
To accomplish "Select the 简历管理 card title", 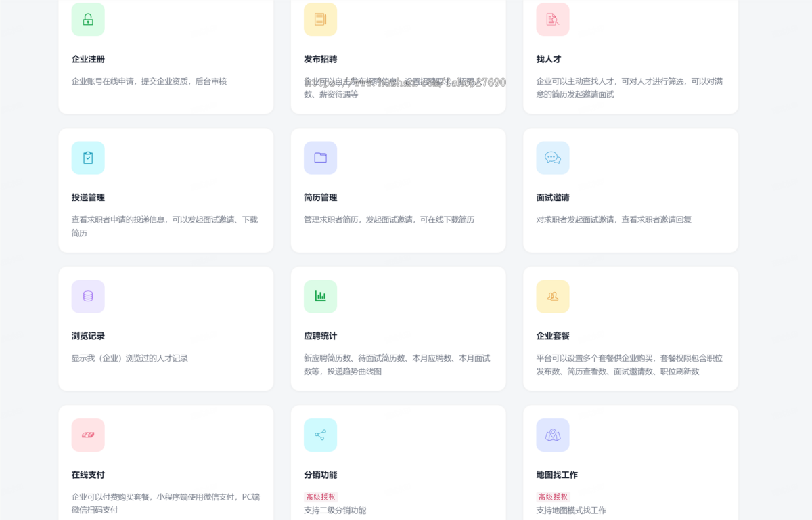I will pos(320,198).
